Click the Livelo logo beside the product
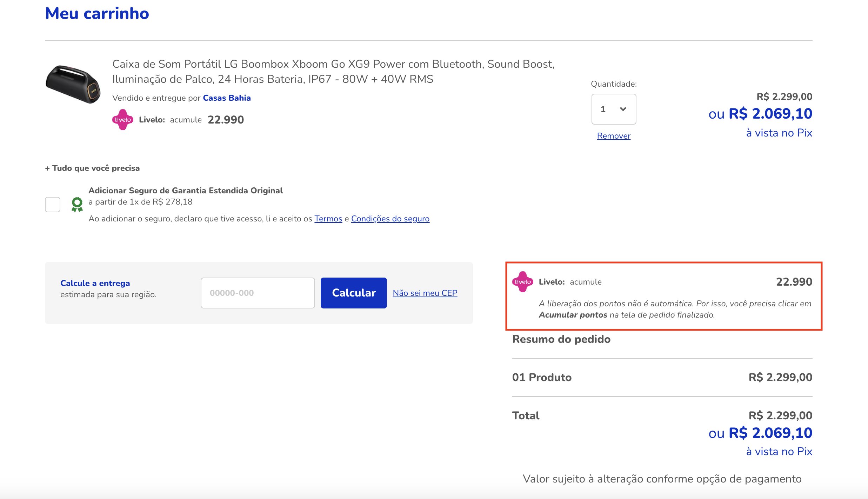The height and width of the screenshot is (499, 868). (x=122, y=120)
